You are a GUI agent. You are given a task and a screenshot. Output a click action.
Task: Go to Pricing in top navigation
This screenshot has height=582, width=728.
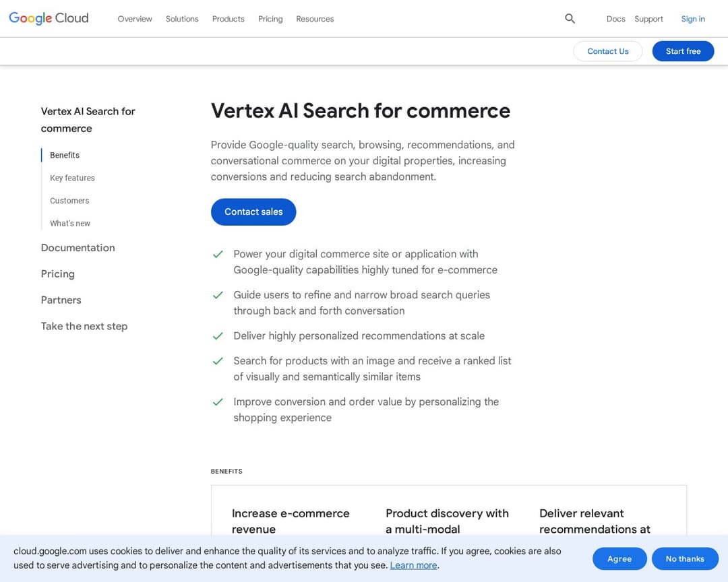coord(270,19)
